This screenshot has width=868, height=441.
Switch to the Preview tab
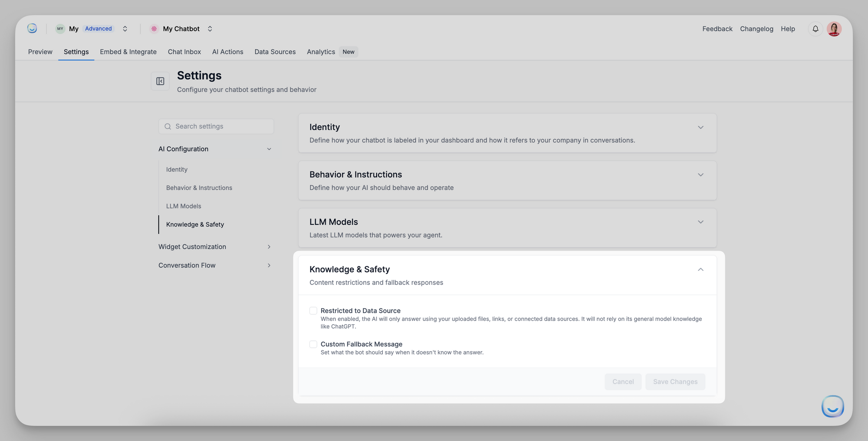40,52
